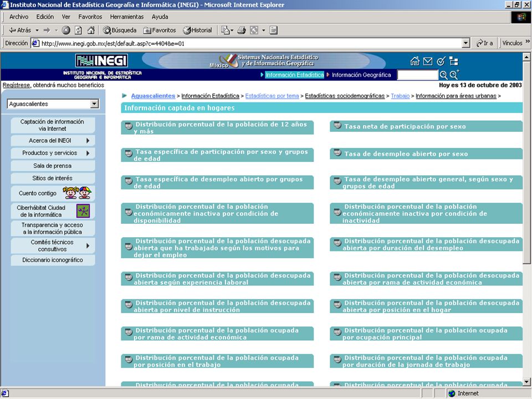Click the Regístrese link
Screen dimensions: 532x399
coord(16,85)
